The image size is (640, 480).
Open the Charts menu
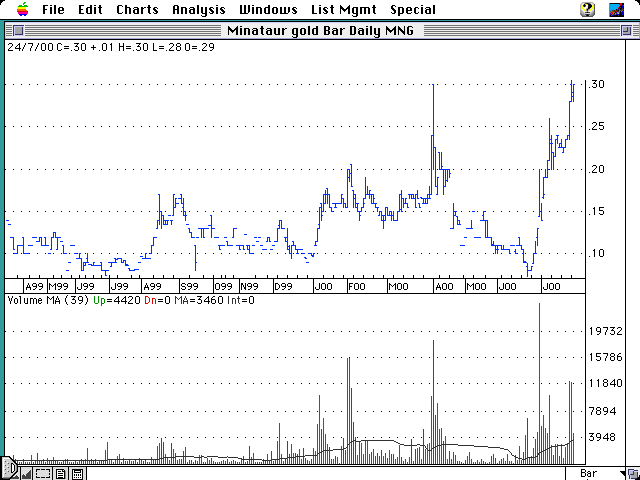137,9
